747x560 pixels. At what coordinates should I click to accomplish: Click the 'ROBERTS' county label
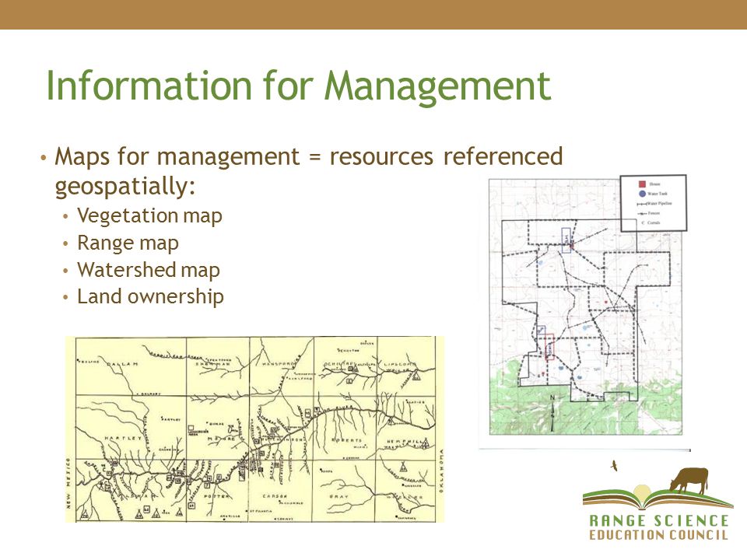[346, 440]
